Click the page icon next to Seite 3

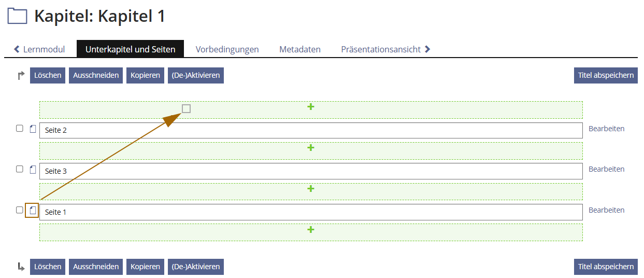click(x=33, y=169)
